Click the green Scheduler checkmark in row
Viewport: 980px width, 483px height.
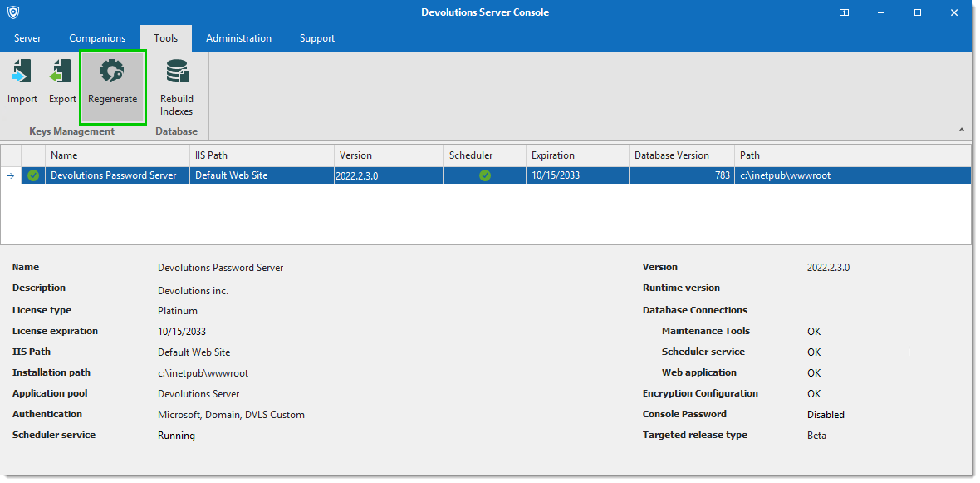485,175
